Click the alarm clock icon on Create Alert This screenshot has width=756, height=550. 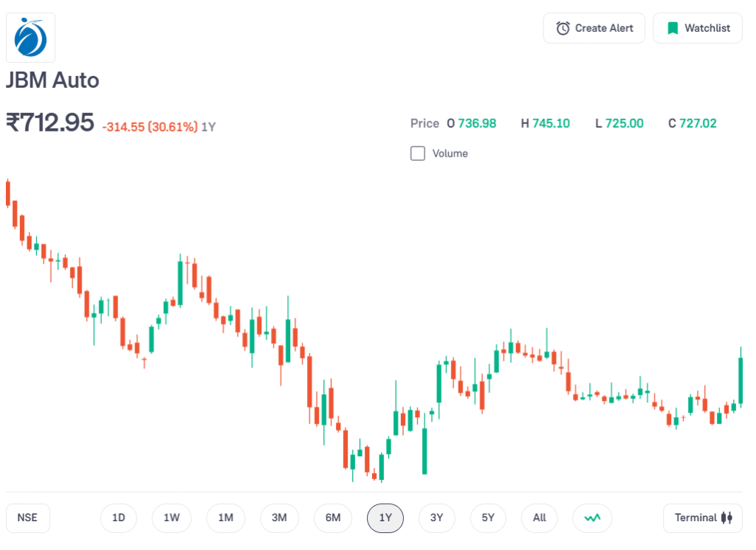[x=564, y=28]
